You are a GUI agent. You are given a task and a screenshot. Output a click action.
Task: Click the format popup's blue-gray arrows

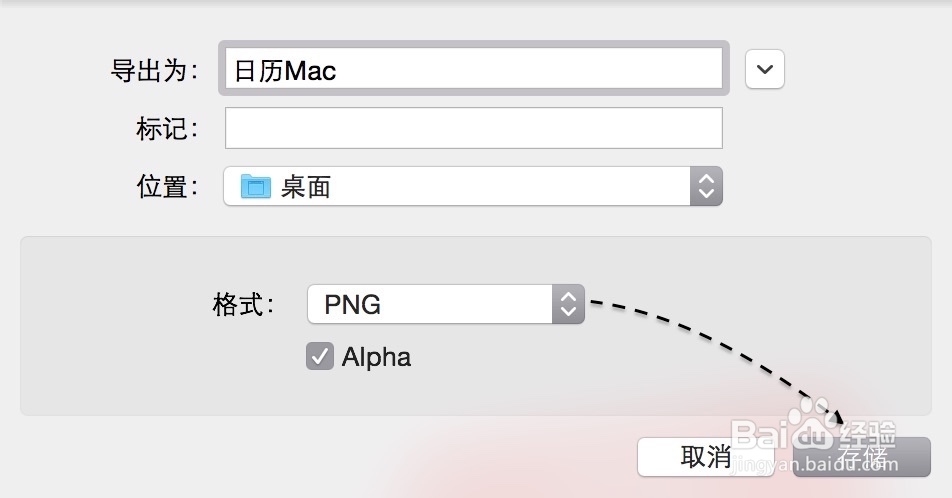[x=568, y=304]
